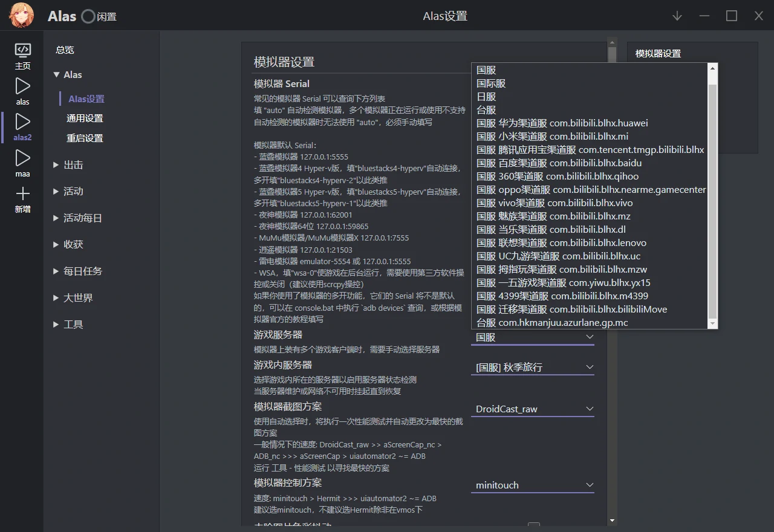Click the 蓝叠模拟器 127.0.0.1:5555 line
This screenshot has height=532, width=774.
pos(301,157)
